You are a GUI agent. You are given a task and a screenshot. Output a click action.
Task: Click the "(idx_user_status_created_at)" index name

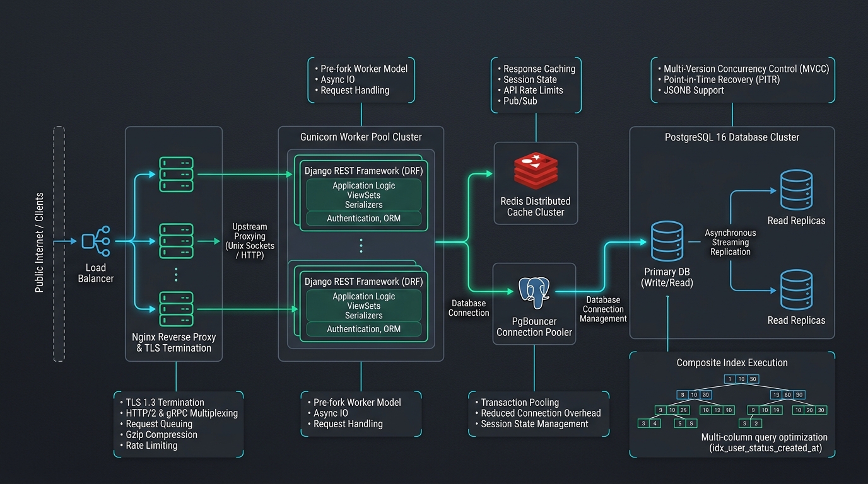[765, 448]
